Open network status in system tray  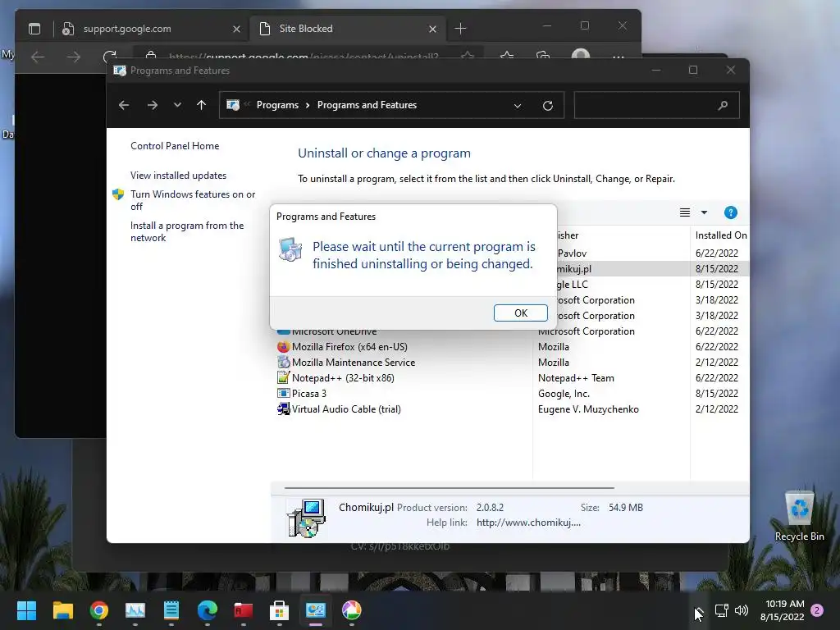pos(722,610)
